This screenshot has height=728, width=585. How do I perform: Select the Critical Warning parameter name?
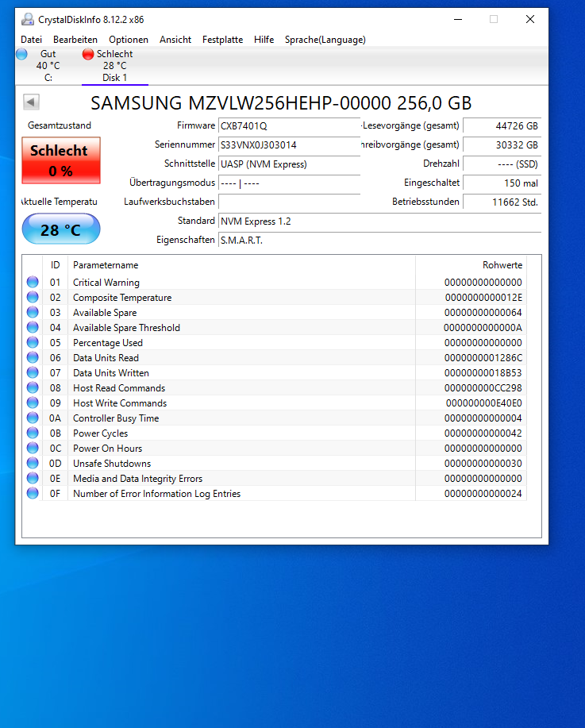tap(106, 283)
